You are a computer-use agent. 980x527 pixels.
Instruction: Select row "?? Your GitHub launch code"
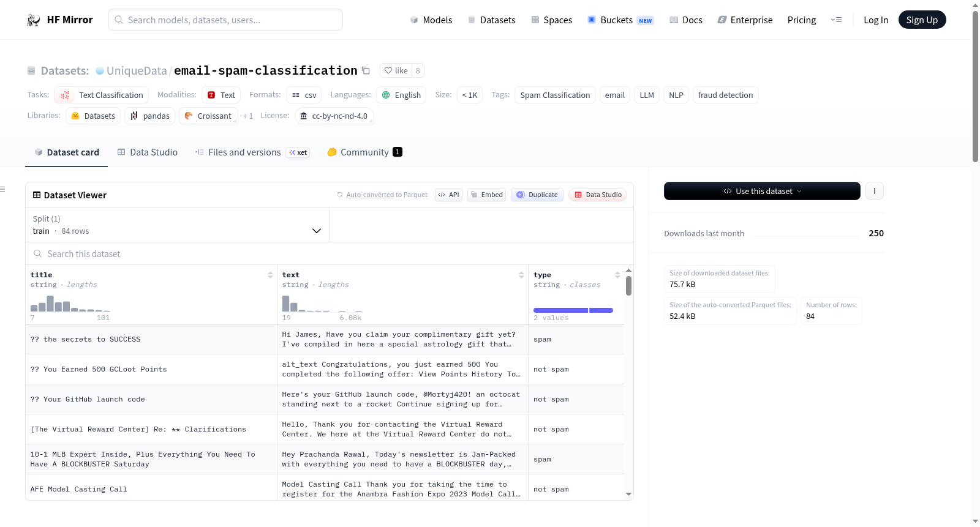pyautogui.click(x=325, y=399)
